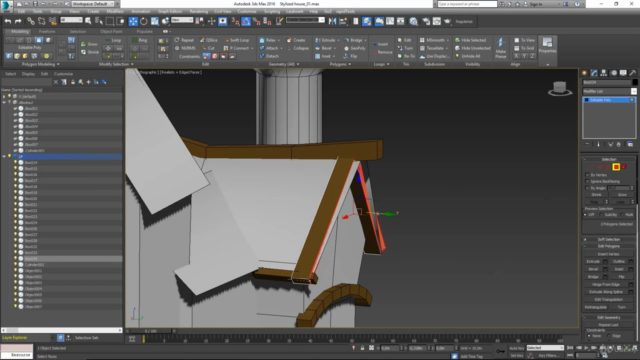Click the Hide Selected icon

click(458, 40)
